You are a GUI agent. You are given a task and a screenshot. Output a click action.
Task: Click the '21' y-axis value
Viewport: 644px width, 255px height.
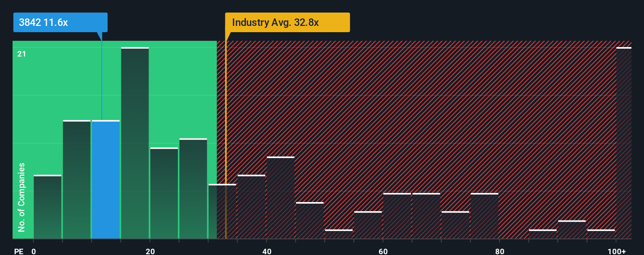point(22,54)
